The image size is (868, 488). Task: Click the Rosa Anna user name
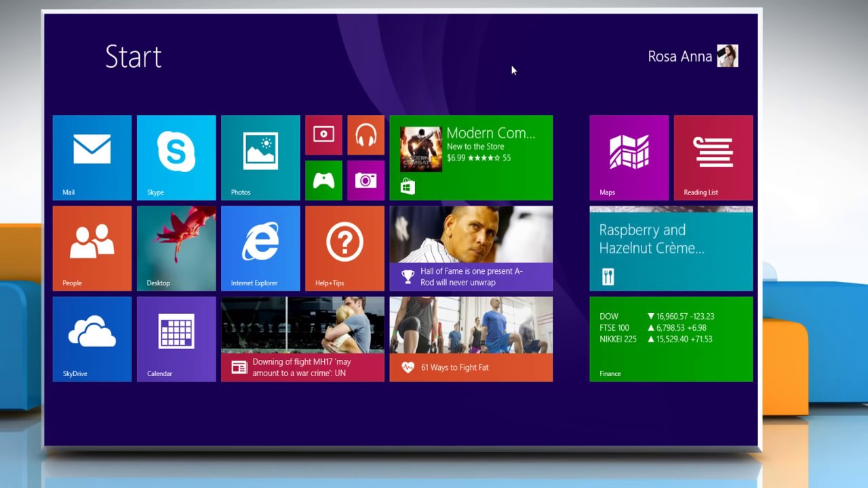[x=680, y=57]
